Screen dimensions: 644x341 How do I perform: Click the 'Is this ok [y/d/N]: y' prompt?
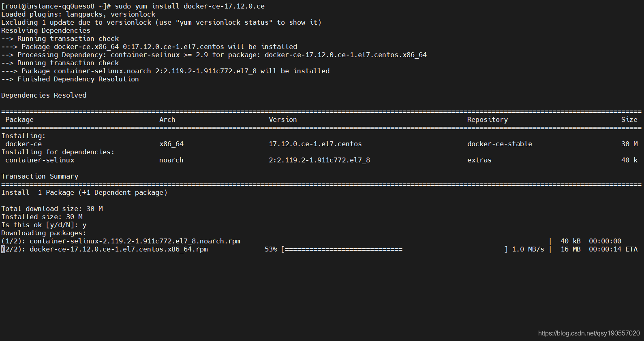44,225
